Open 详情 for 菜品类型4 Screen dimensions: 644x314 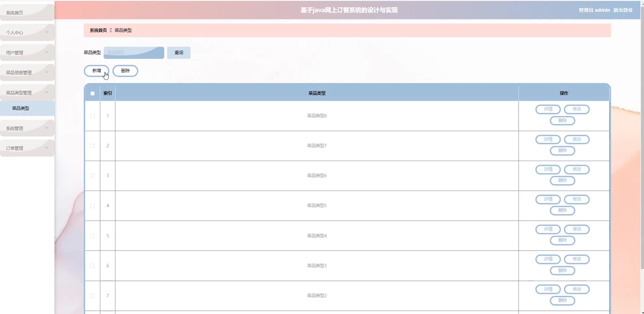click(x=548, y=229)
